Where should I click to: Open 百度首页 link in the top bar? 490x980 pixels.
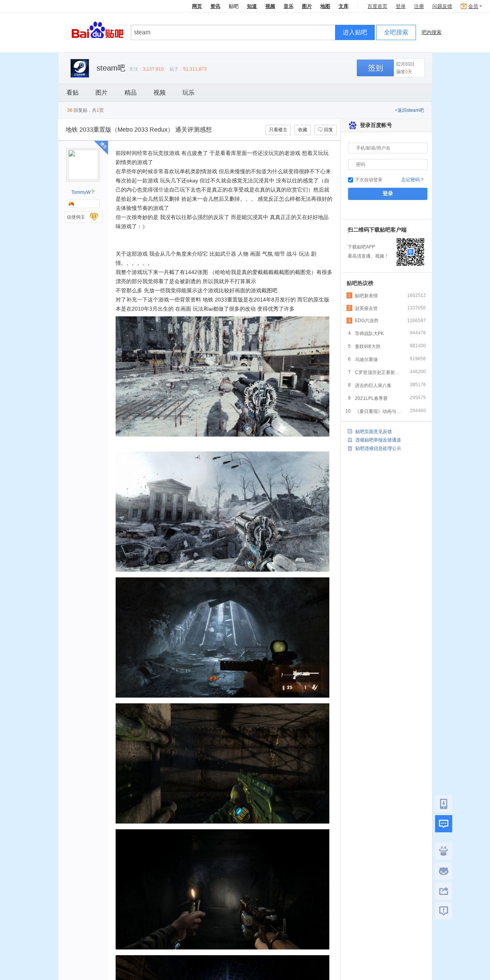click(x=377, y=6)
